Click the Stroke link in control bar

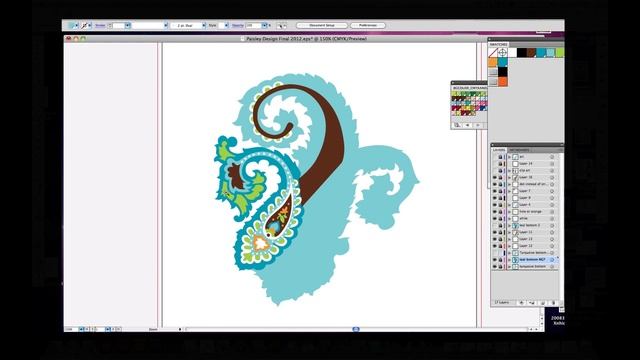pos(100,25)
